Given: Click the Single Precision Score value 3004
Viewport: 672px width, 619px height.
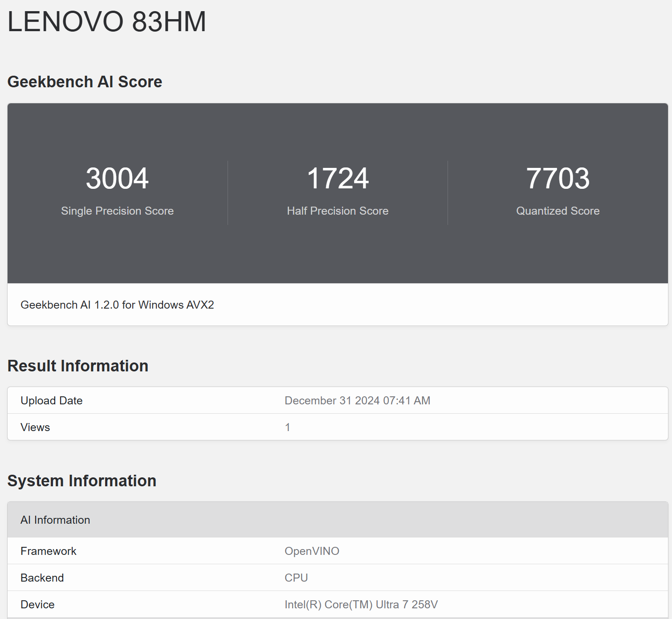Looking at the screenshot, I should coord(117,178).
